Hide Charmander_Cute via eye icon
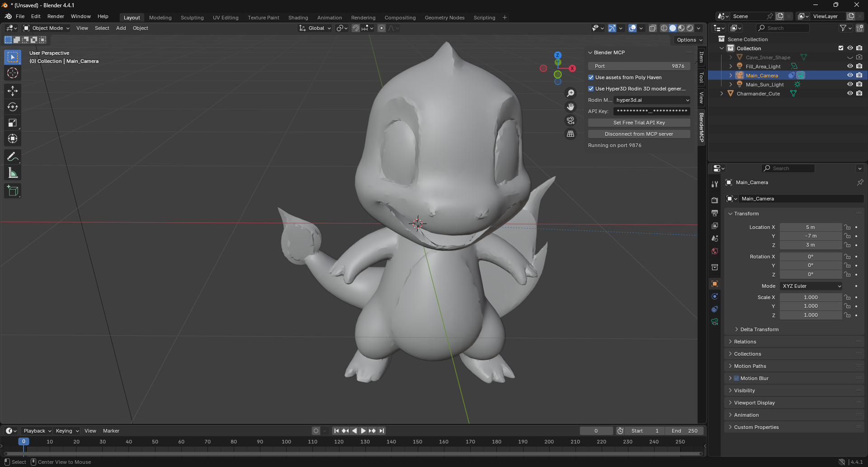The image size is (868, 467). [x=850, y=93]
